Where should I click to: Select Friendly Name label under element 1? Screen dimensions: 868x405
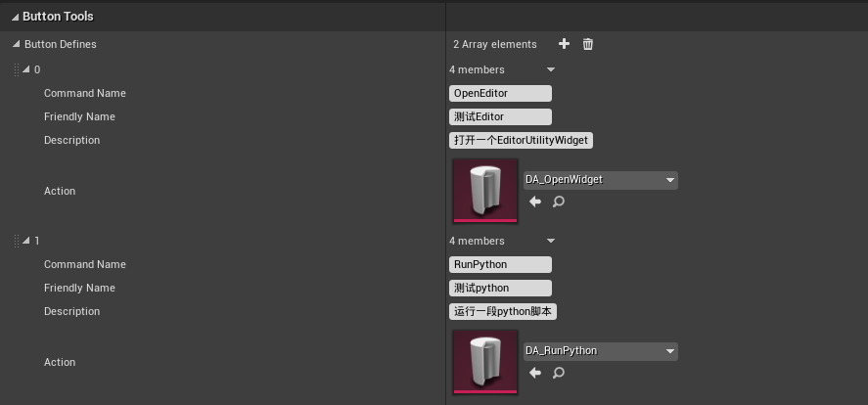[79, 288]
